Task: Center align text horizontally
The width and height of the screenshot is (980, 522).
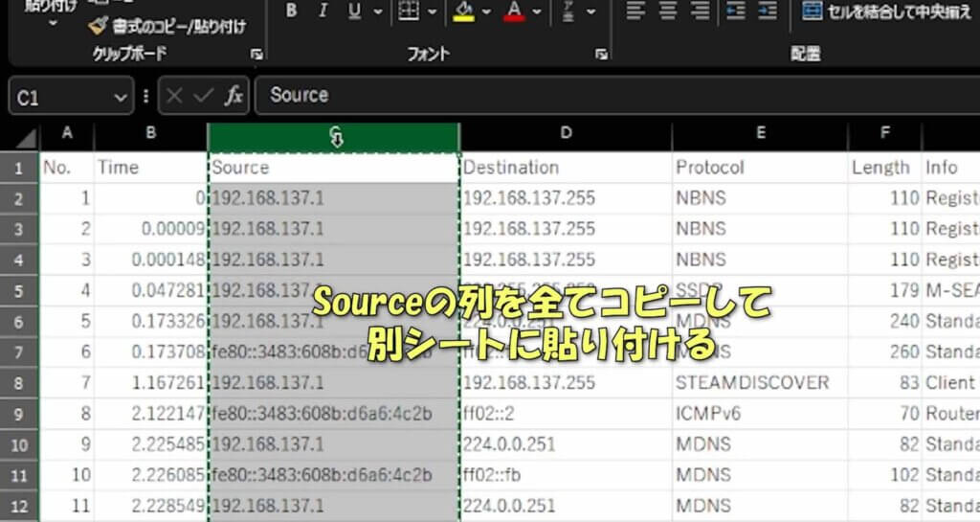Action: point(668,11)
